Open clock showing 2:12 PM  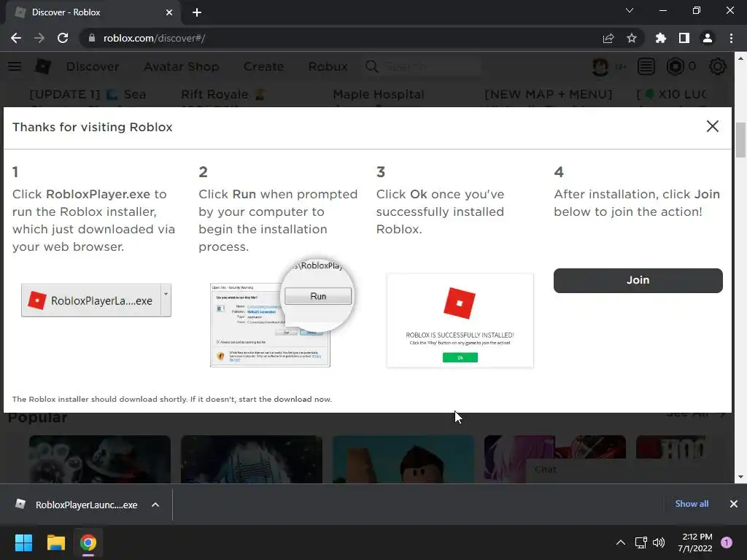pyautogui.click(x=695, y=542)
